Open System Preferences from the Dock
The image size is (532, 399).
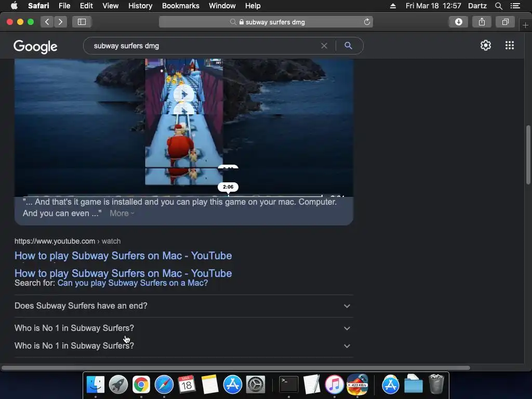tap(256, 384)
